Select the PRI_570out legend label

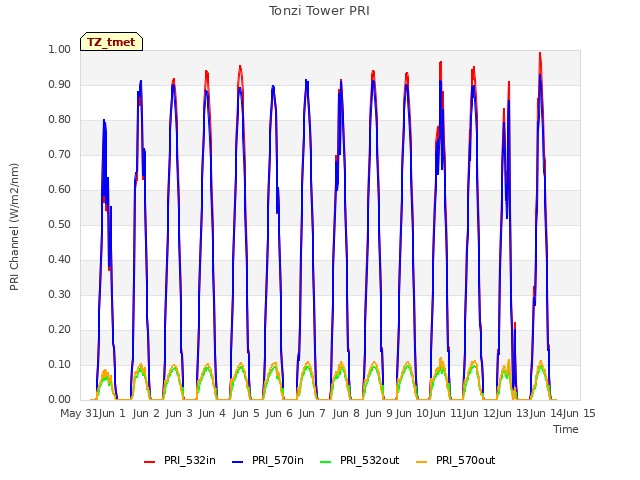pyautogui.click(x=466, y=460)
